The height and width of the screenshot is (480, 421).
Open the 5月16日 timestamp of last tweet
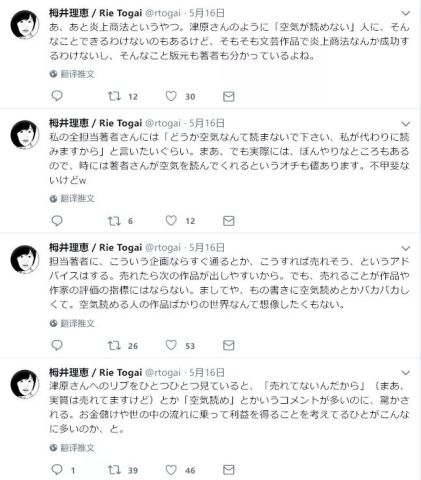[x=207, y=372]
